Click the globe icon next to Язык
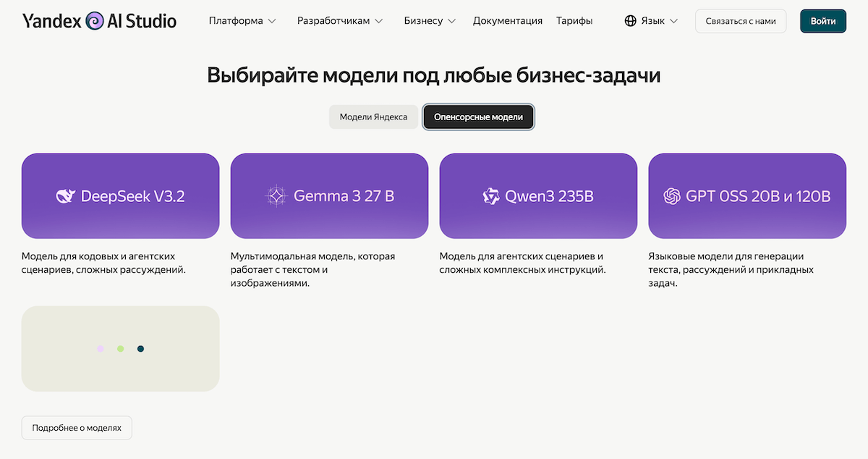The width and height of the screenshot is (868, 459). [631, 21]
